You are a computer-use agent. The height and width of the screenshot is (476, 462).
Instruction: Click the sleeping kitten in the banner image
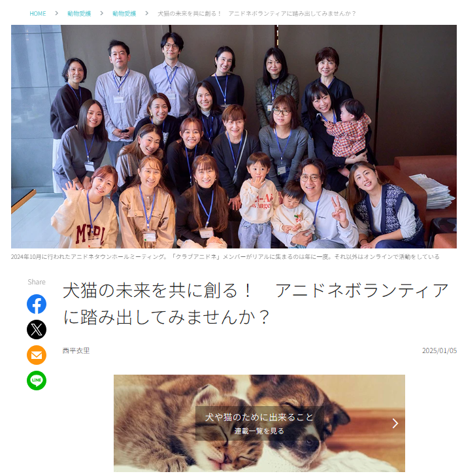212,434
